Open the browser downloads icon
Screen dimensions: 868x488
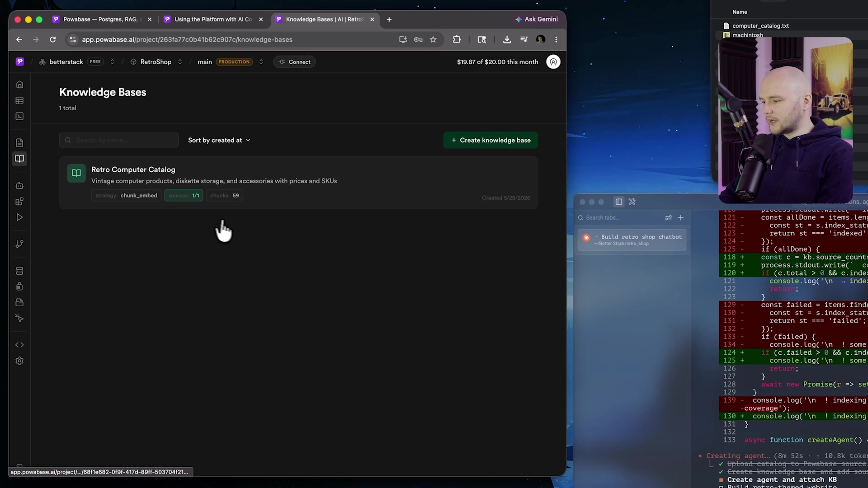pos(507,39)
